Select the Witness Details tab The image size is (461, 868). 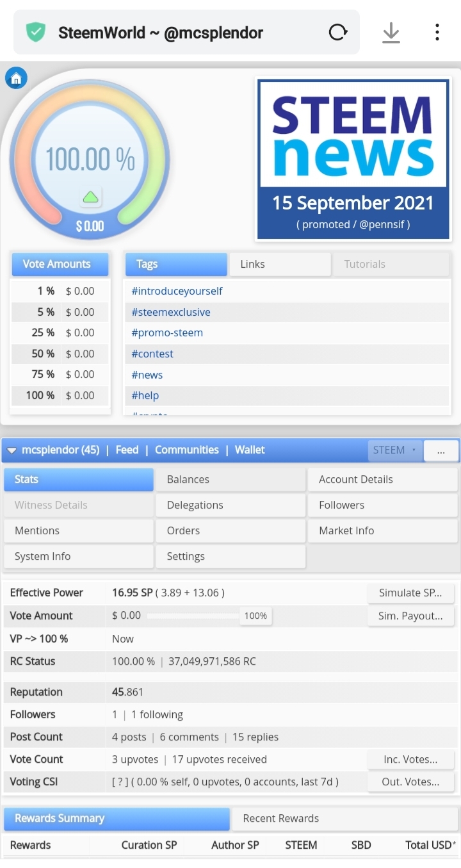(x=79, y=505)
